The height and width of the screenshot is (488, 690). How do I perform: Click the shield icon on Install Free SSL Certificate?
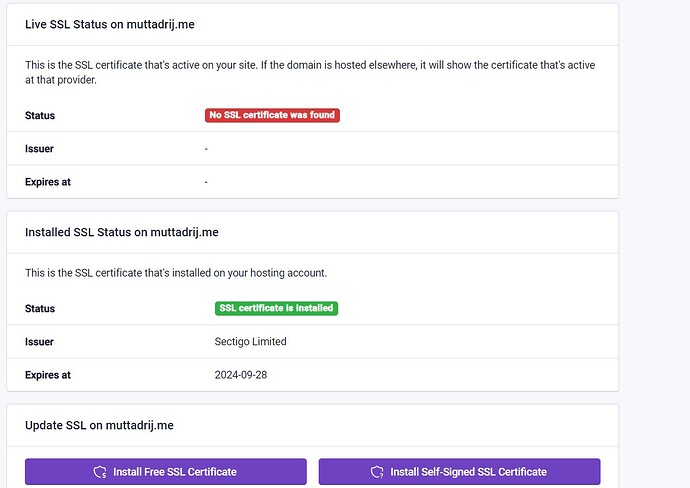pos(99,472)
